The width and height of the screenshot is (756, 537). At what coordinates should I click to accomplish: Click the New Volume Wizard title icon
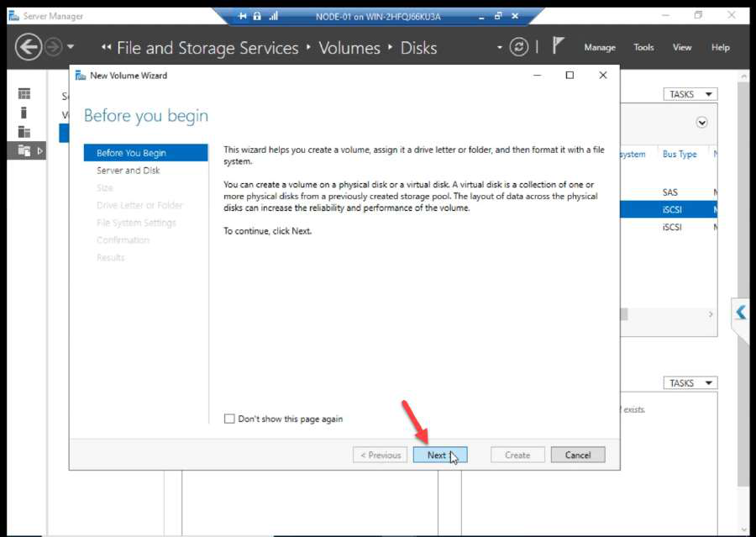pyautogui.click(x=81, y=76)
